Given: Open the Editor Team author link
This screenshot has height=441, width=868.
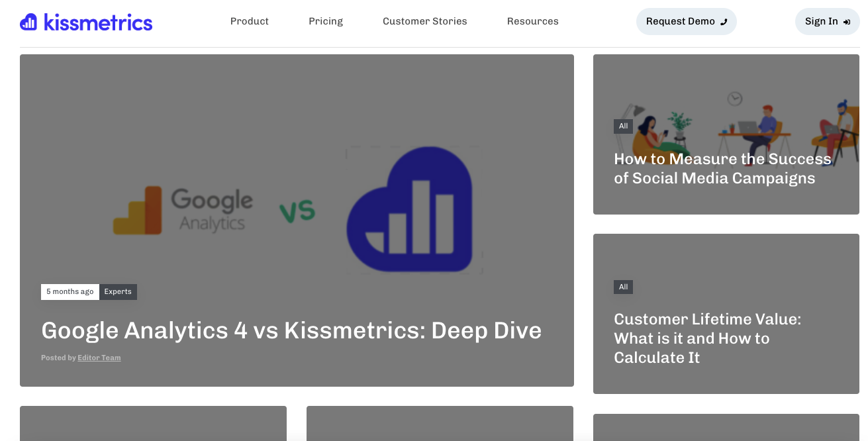Looking at the screenshot, I should tap(99, 358).
